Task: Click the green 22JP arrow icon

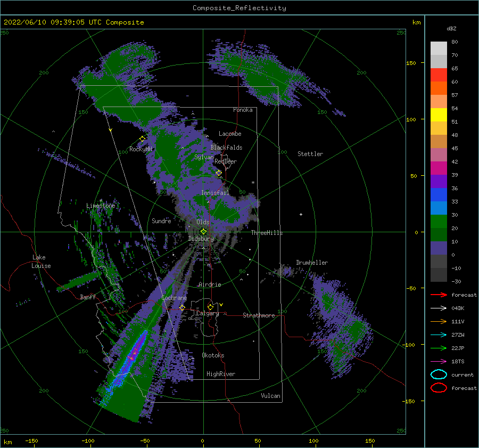Action: coord(439,348)
